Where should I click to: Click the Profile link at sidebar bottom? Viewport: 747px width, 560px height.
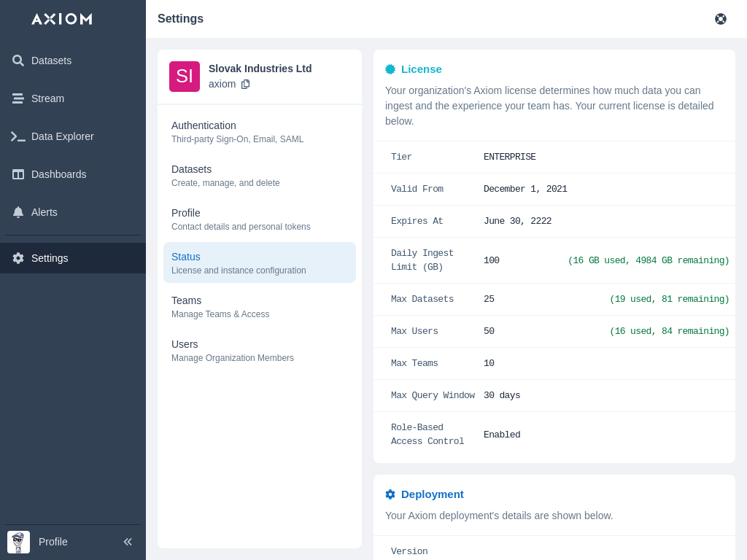(53, 542)
